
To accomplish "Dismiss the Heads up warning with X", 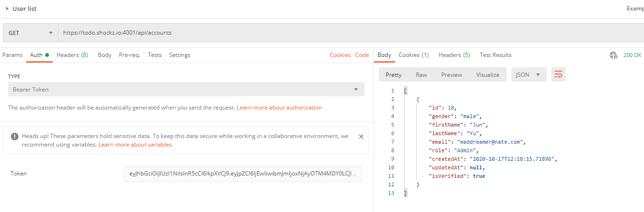I will coord(361,137).
